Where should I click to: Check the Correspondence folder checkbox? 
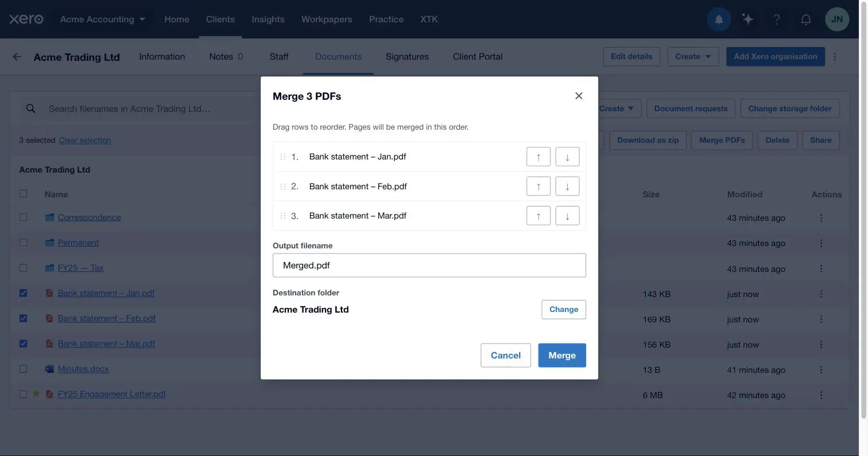point(23,217)
